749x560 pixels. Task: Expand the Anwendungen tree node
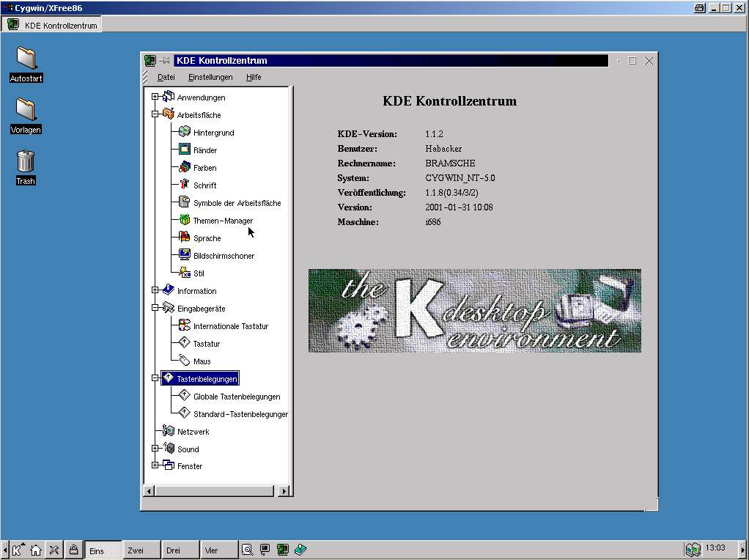tap(155, 97)
